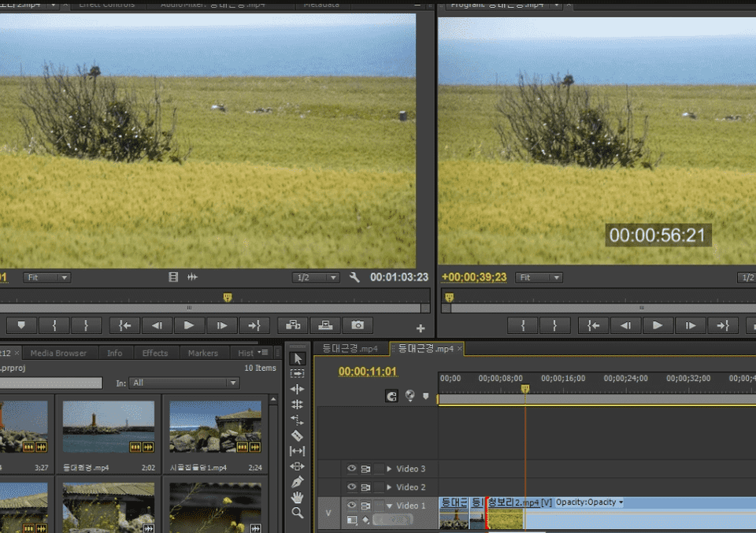Set encore chapter marker disc icon

(409, 396)
